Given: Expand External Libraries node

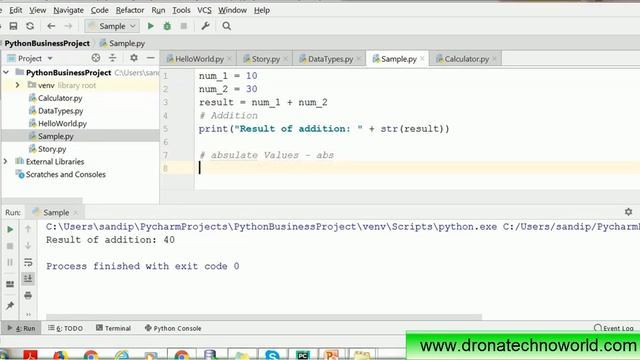Looking at the screenshot, I should [x=5, y=162].
